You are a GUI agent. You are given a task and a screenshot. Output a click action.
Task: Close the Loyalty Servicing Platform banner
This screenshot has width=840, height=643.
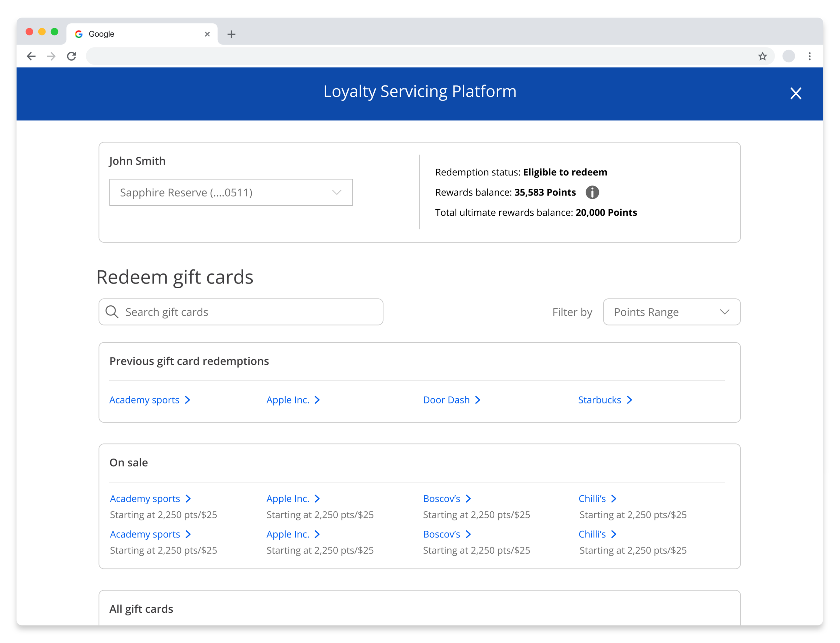pyautogui.click(x=796, y=93)
